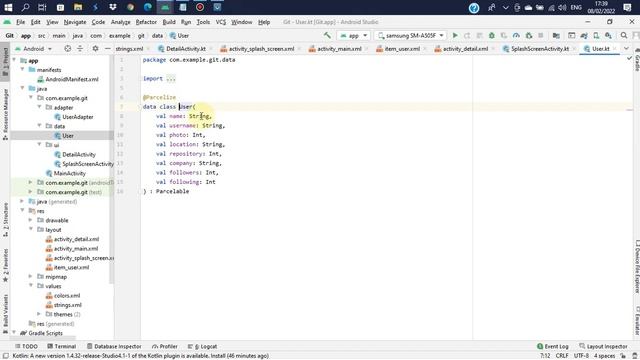Expand the themes folder
The width and height of the screenshot is (640, 360).
point(40,314)
